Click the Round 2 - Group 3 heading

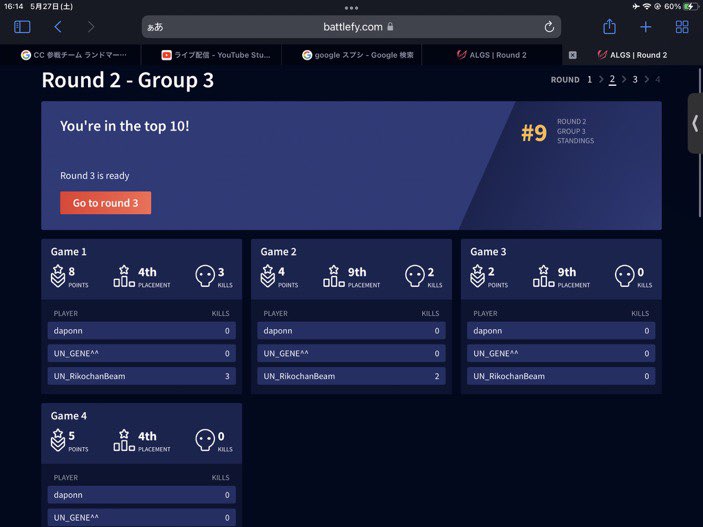(x=128, y=80)
